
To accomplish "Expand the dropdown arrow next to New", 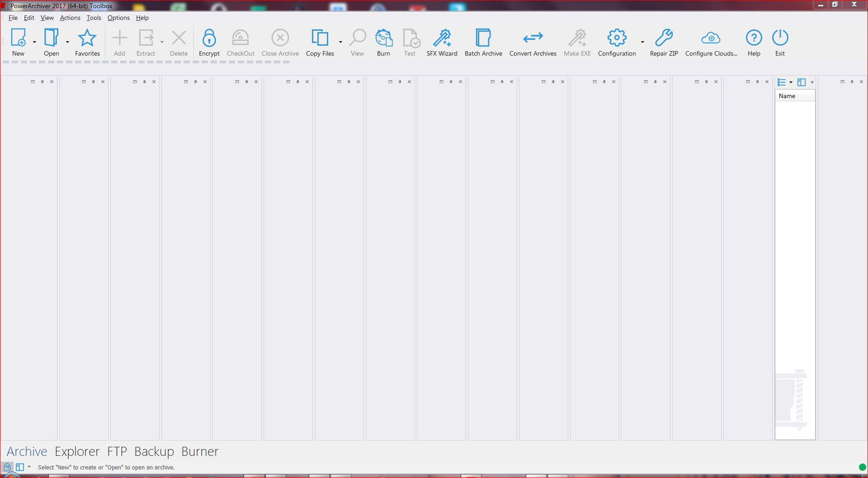I will (34, 42).
